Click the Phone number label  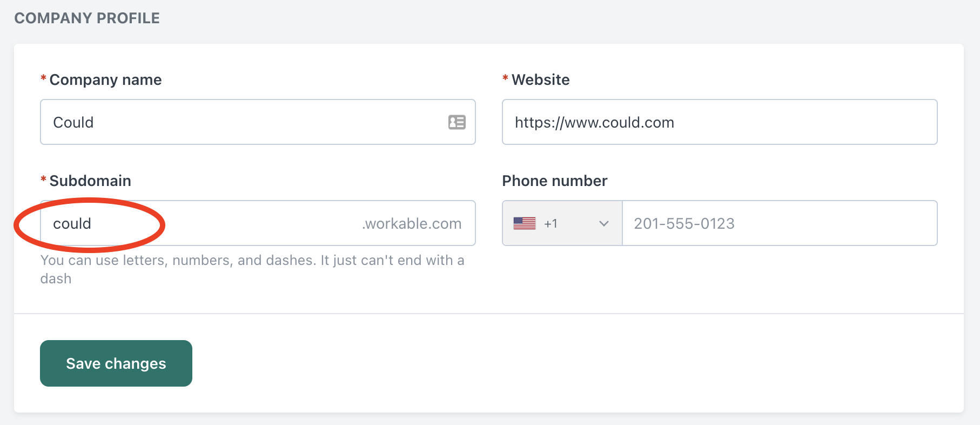coord(555,181)
